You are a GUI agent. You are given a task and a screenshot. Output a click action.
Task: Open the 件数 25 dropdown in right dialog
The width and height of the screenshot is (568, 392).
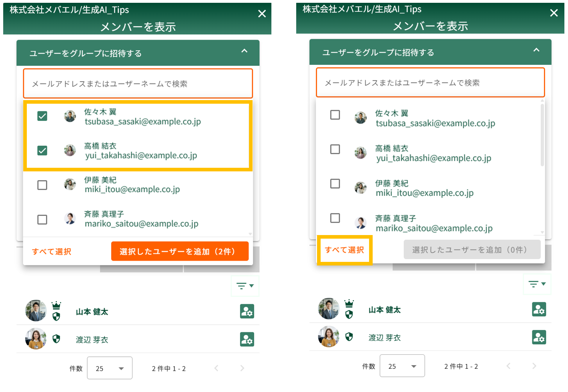pos(402,366)
